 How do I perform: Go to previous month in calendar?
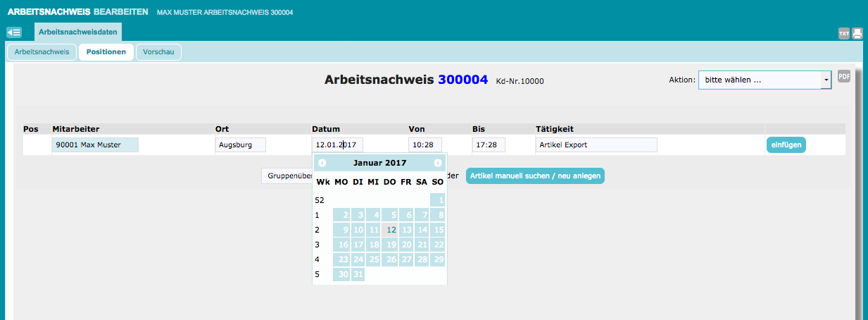[322, 163]
